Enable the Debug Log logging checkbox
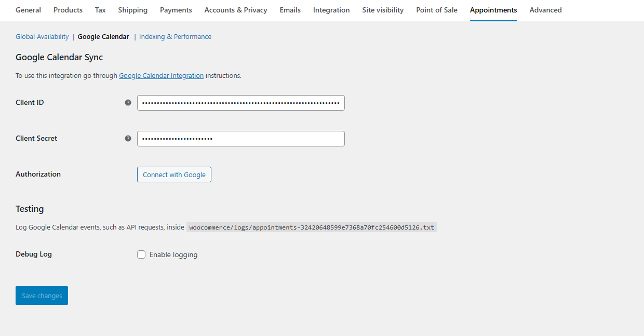Viewport: 644px width, 336px height. [141, 254]
